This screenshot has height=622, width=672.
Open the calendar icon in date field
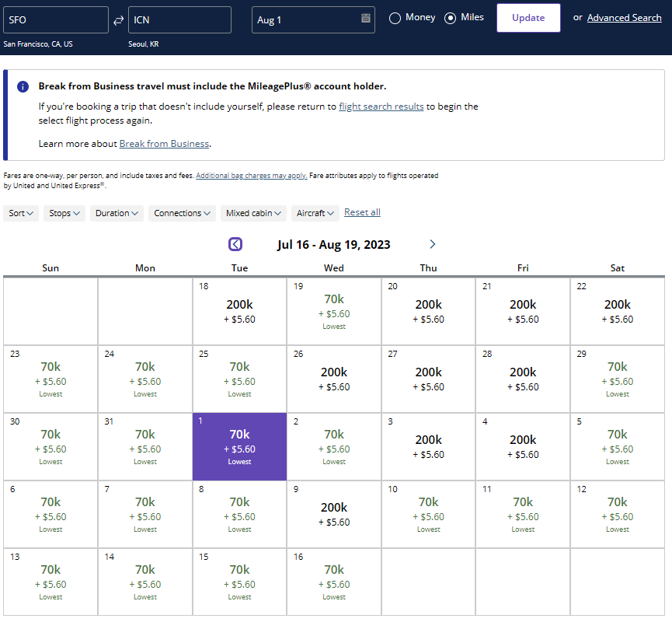pyautogui.click(x=366, y=19)
